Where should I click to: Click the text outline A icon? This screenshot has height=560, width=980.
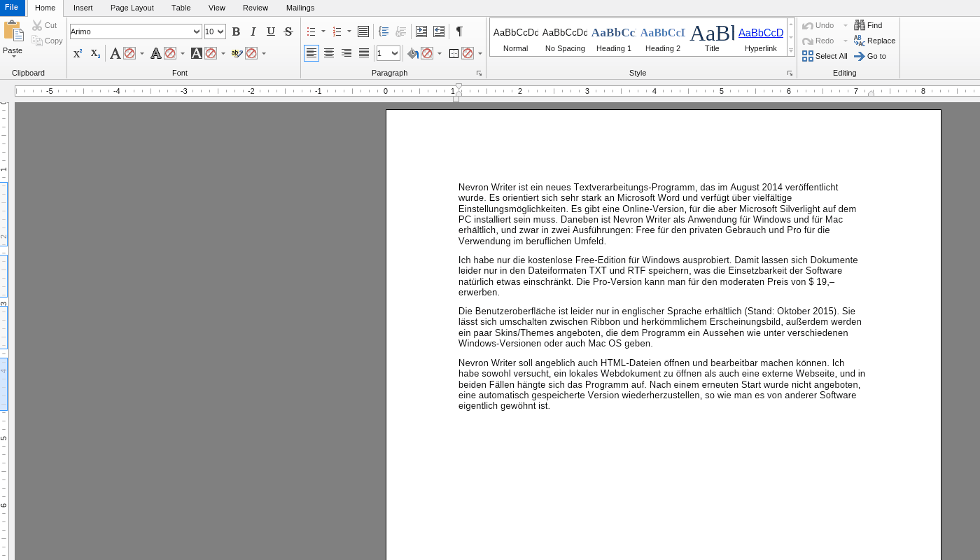point(156,53)
